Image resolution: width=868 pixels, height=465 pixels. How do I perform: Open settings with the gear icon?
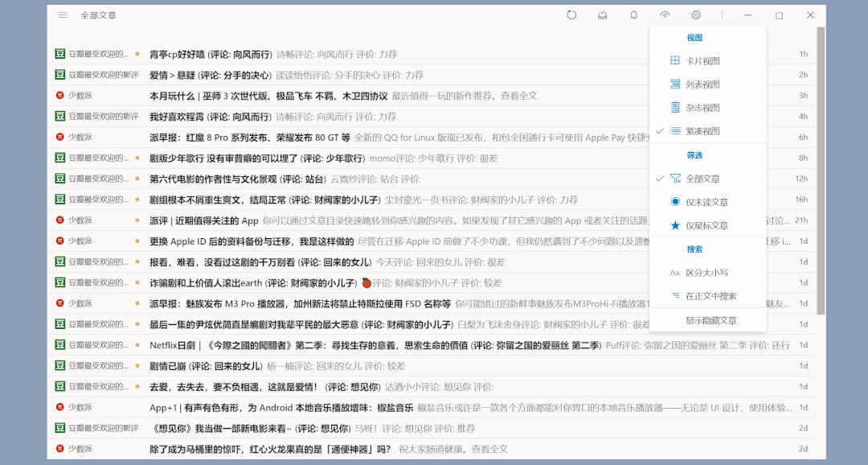click(x=696, y=14)
